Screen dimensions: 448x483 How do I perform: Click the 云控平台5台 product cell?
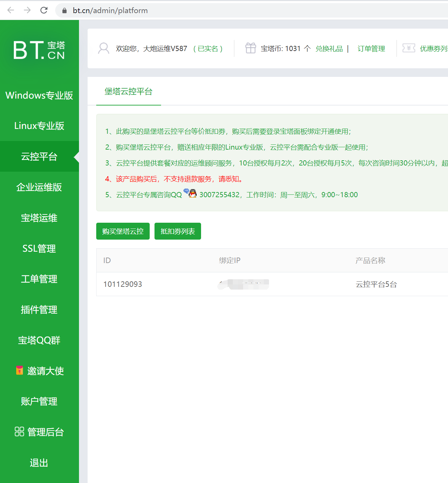coord(376,284)
